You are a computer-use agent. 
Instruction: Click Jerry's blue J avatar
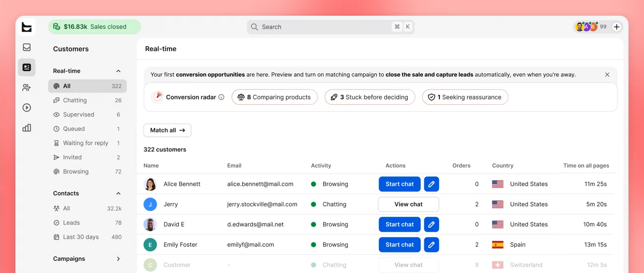(x=150, y=204)
